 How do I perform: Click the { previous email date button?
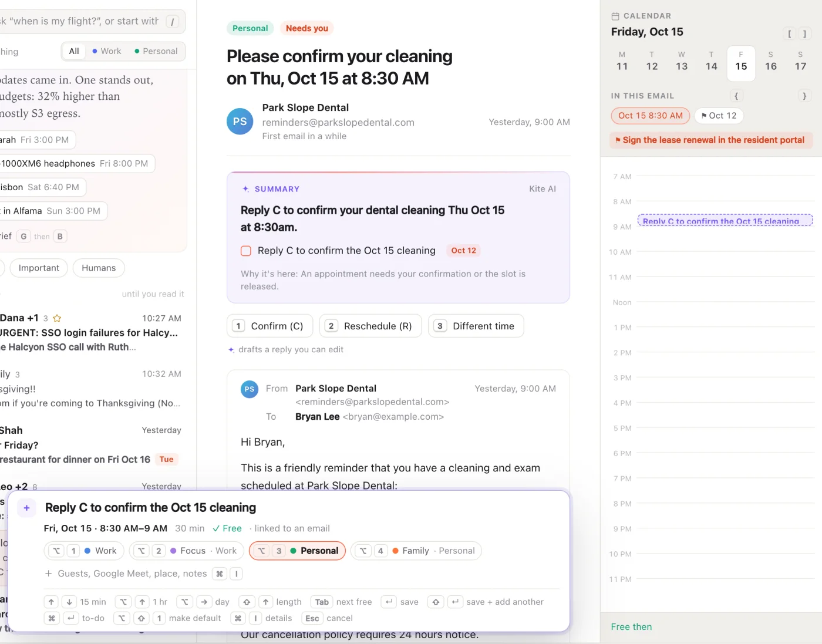736,96
